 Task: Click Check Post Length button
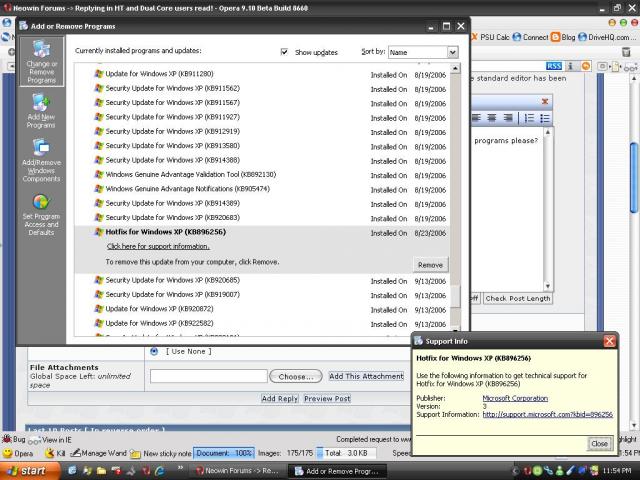[x=518, y=299]
